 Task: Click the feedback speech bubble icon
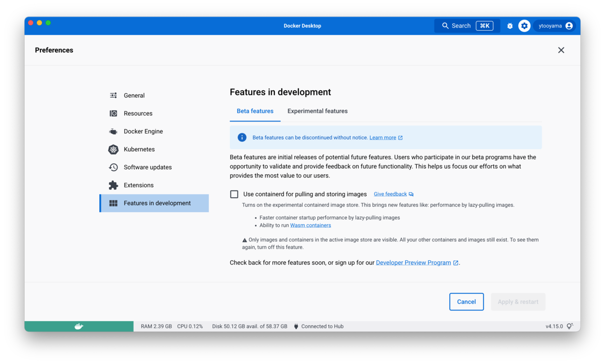(411, 194)
